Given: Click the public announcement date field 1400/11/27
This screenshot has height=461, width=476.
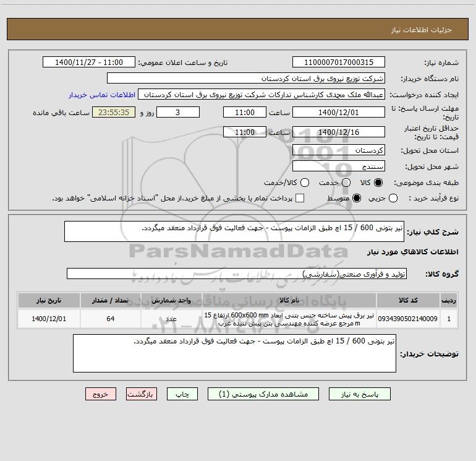Looking at the screenshot, I should (x=89, y=62).
